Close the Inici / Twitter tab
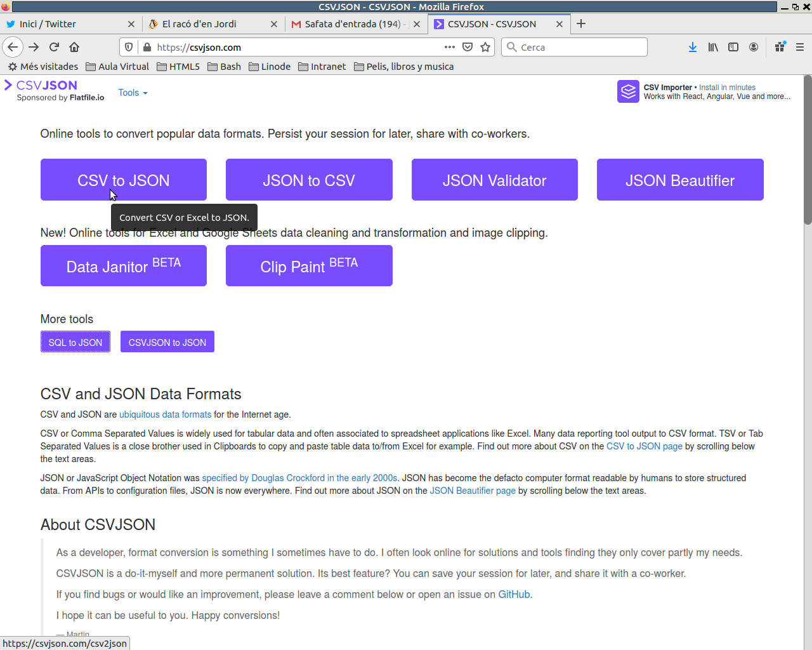Image resolution: width=812 pixels, height=650 pixels. (x=131, y=24)
